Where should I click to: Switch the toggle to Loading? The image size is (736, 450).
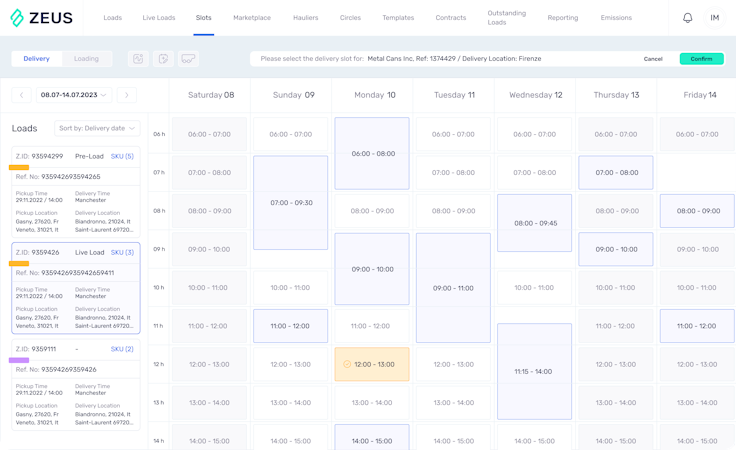coord(87,59)
